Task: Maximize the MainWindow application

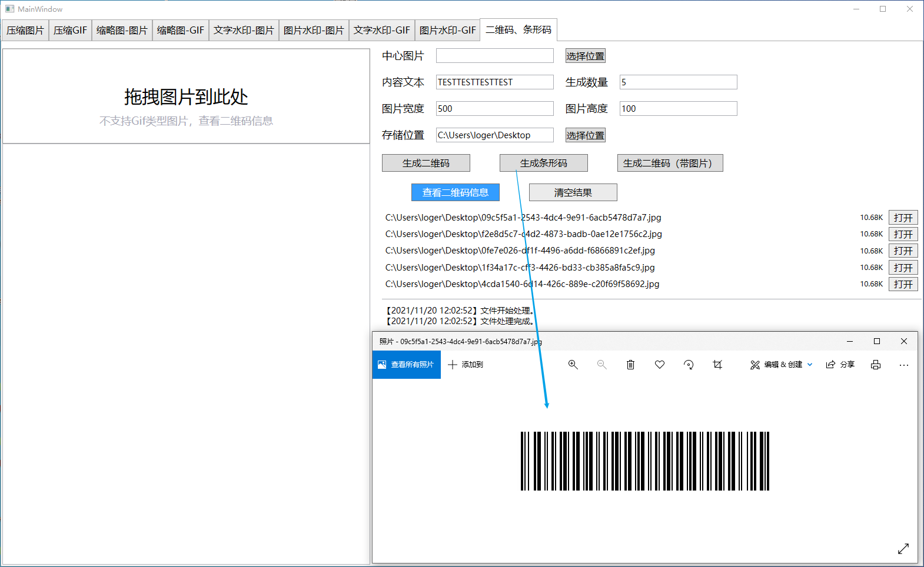Action: click(883, 9)
